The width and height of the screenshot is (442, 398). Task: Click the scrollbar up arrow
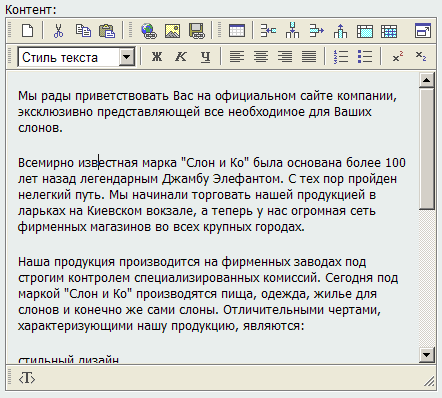click(x=427, y=80)
